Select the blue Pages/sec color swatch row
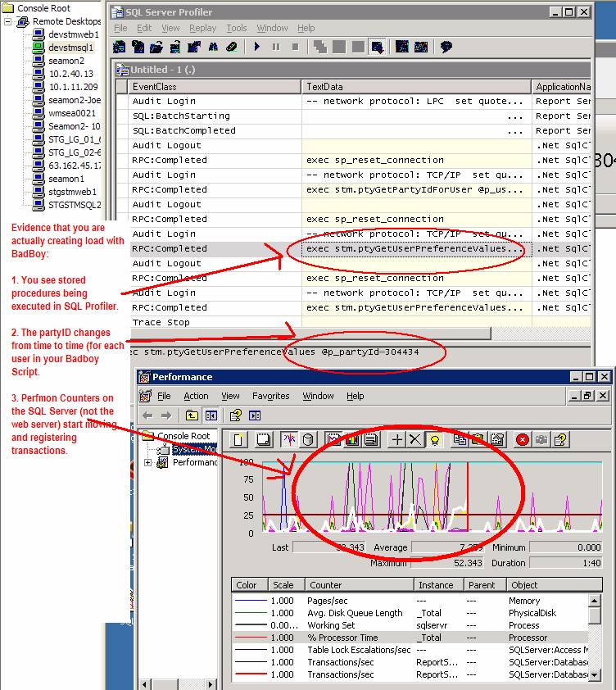Screen dimensions: 616x690 click(x=247, y=601)
